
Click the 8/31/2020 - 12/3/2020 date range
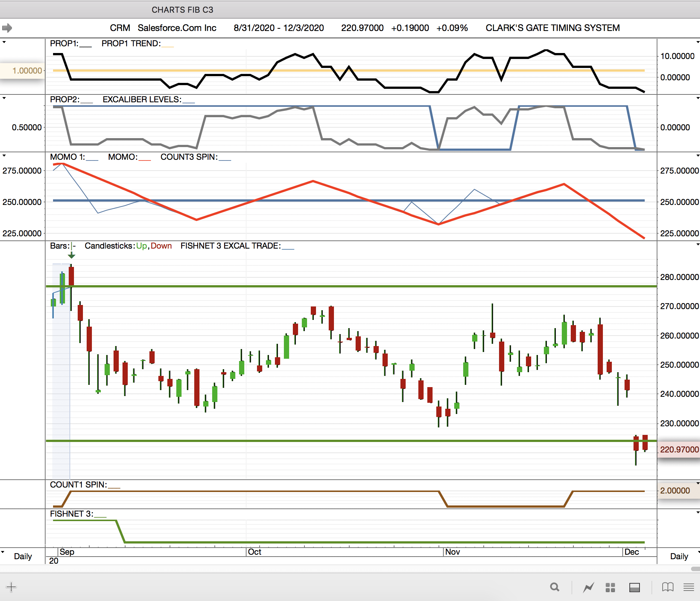[x=279, y=28]
